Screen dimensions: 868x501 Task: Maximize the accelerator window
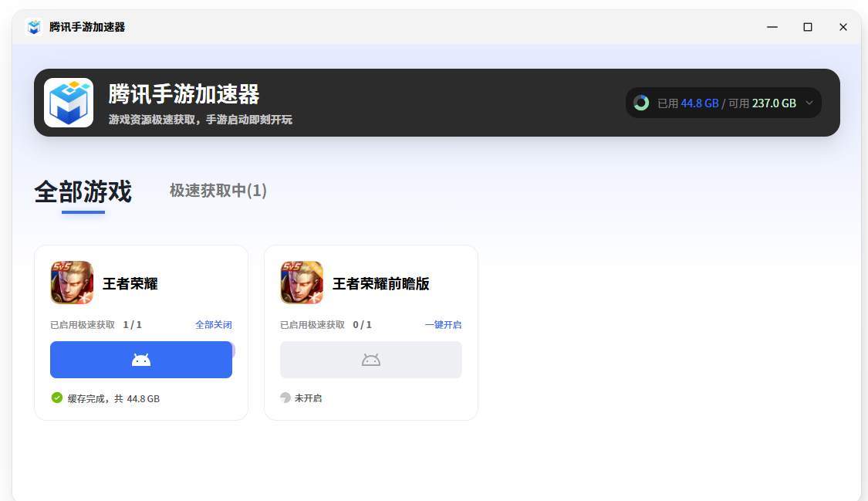coord(808,26)
